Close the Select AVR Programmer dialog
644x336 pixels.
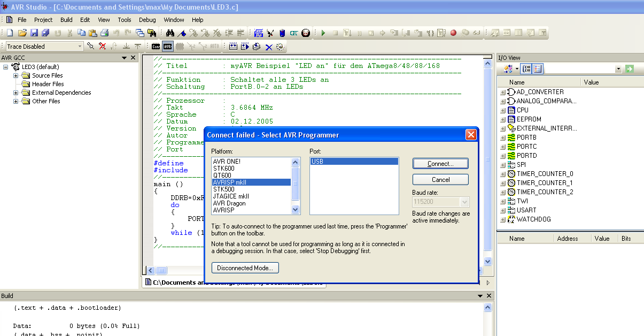tap(471, 135)
